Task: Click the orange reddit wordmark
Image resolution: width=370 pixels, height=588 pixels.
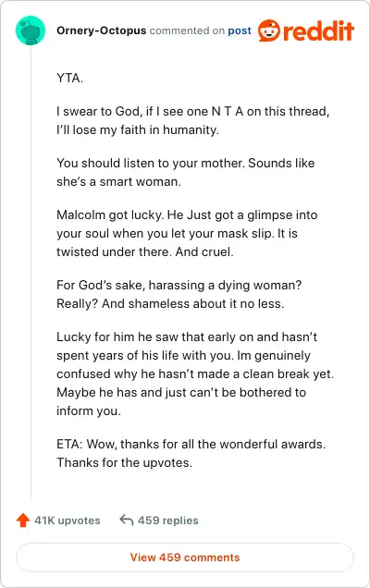Action: pos(318,31)
